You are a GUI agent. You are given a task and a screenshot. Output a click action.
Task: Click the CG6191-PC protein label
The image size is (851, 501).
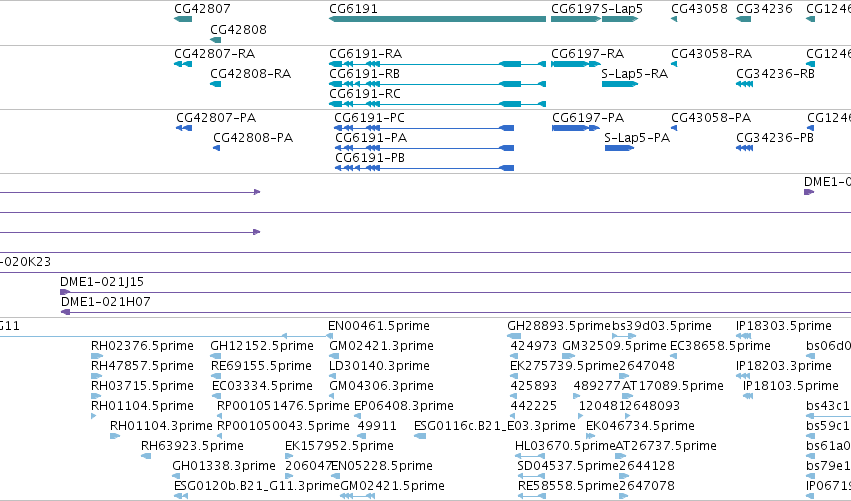click(369, 118)
